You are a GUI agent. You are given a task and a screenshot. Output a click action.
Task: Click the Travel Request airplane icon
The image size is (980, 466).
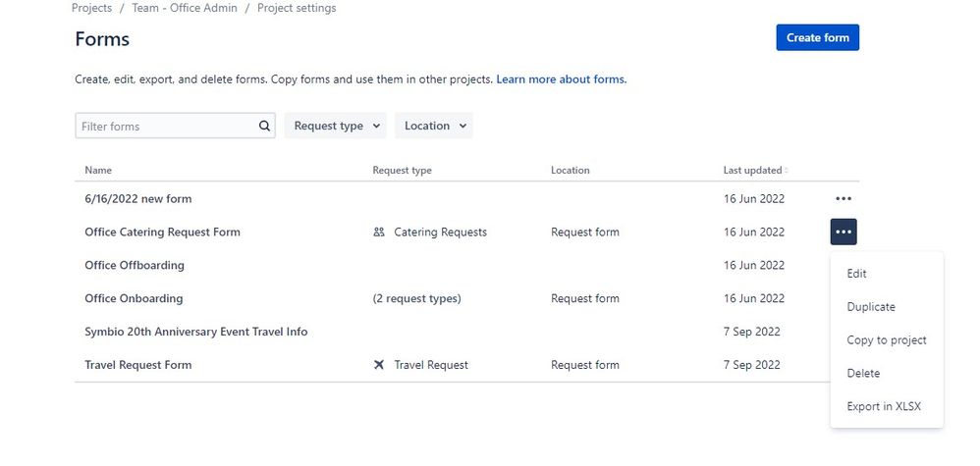(x=379, y=365)
